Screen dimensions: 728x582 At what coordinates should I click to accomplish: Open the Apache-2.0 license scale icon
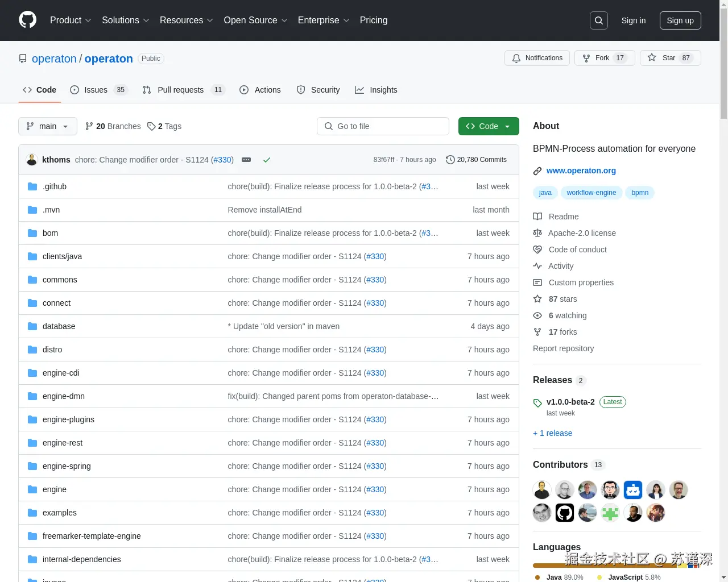pos(537,233)
